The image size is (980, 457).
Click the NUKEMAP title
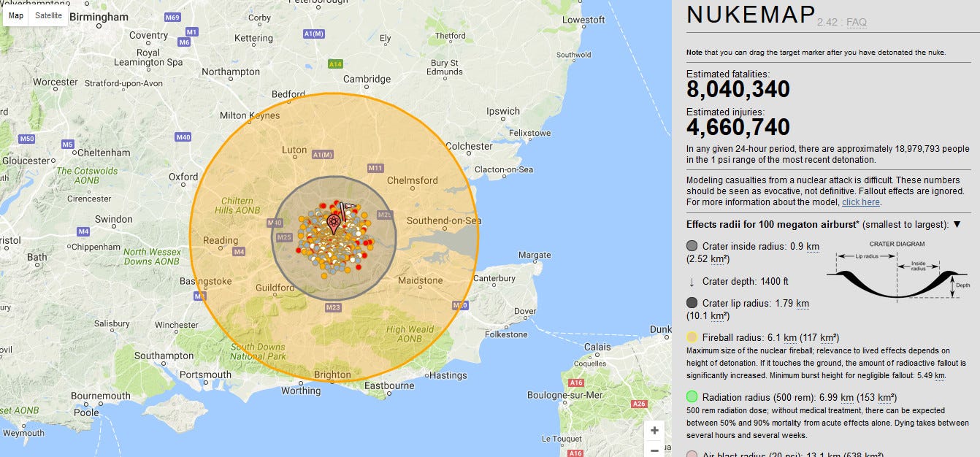coord(751,15)
